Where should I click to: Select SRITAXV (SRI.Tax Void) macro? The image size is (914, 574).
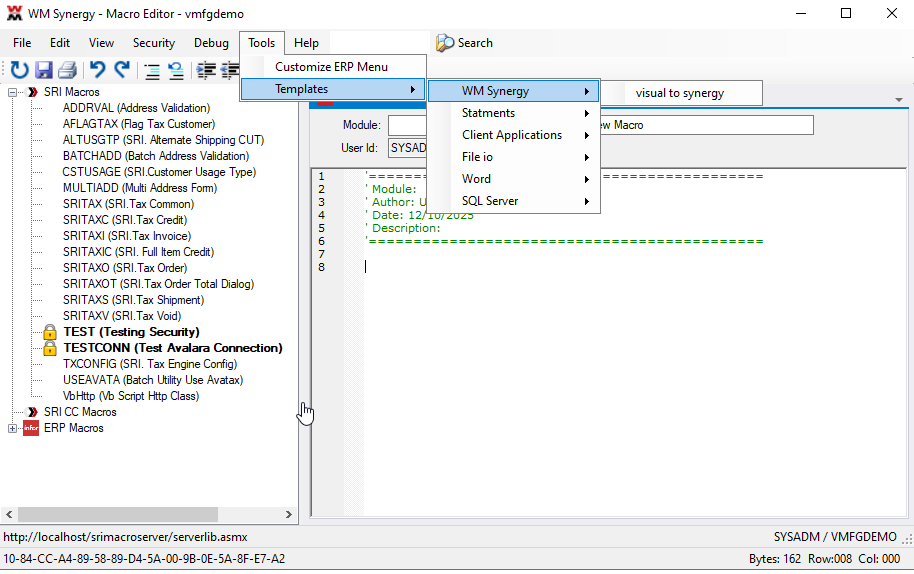click(x=122, y=316)
